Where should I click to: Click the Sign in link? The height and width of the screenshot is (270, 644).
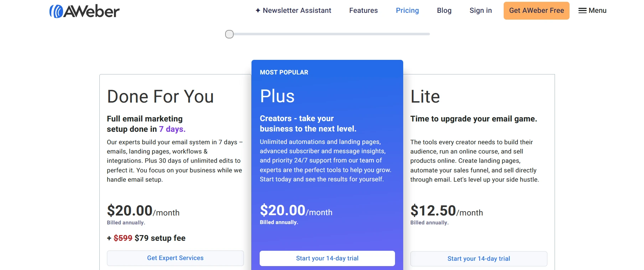click(481, 11)
